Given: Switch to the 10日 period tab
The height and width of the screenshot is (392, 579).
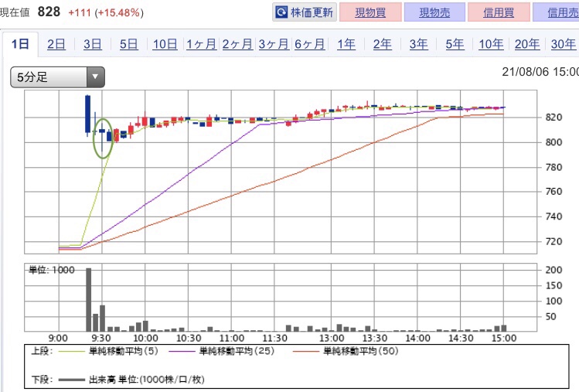Looking at the screenshot, I should (x=165, y=44).
